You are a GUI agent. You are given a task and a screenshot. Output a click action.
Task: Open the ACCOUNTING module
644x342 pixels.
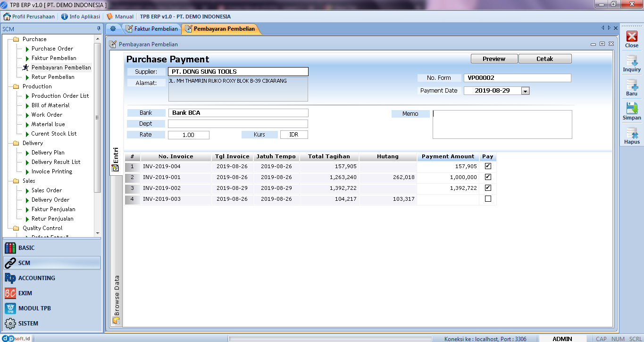36,278
